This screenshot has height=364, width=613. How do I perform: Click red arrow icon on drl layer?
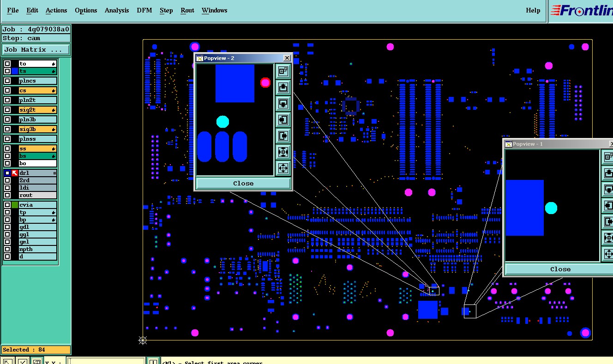pos(15,173)
